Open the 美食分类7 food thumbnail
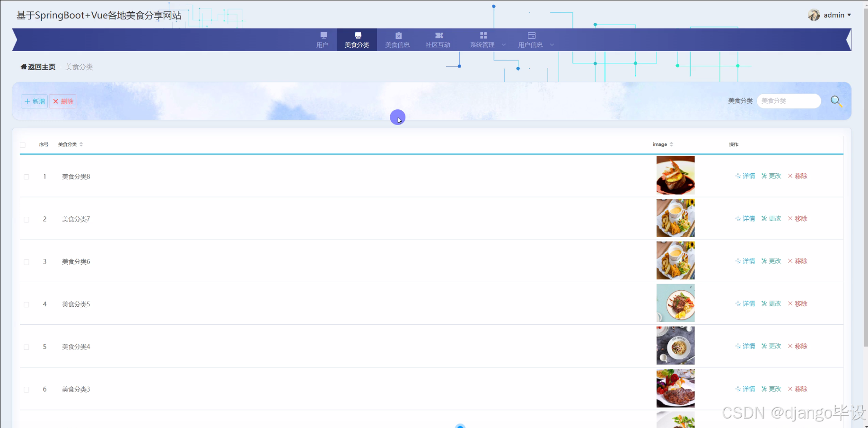868x428 pixels. (675, 218)
